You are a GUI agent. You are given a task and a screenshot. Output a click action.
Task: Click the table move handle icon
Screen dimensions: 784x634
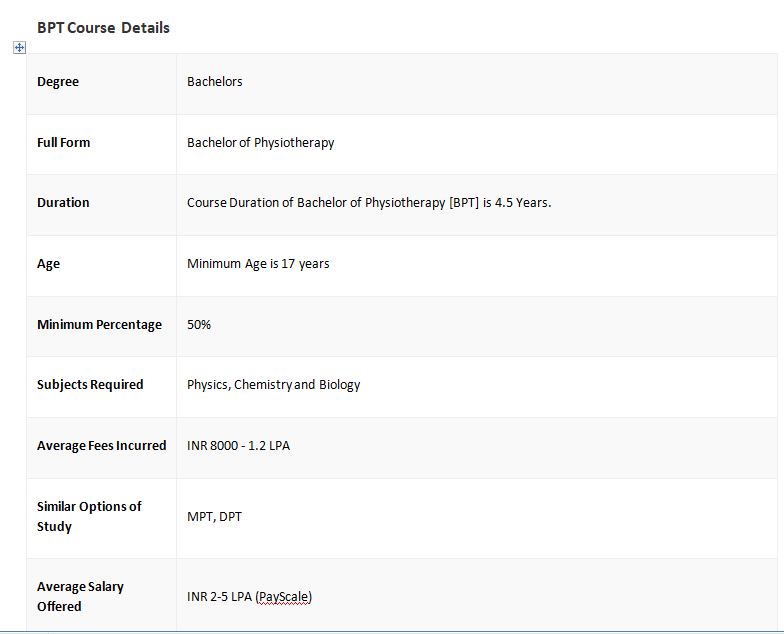(x=19, y=48)
